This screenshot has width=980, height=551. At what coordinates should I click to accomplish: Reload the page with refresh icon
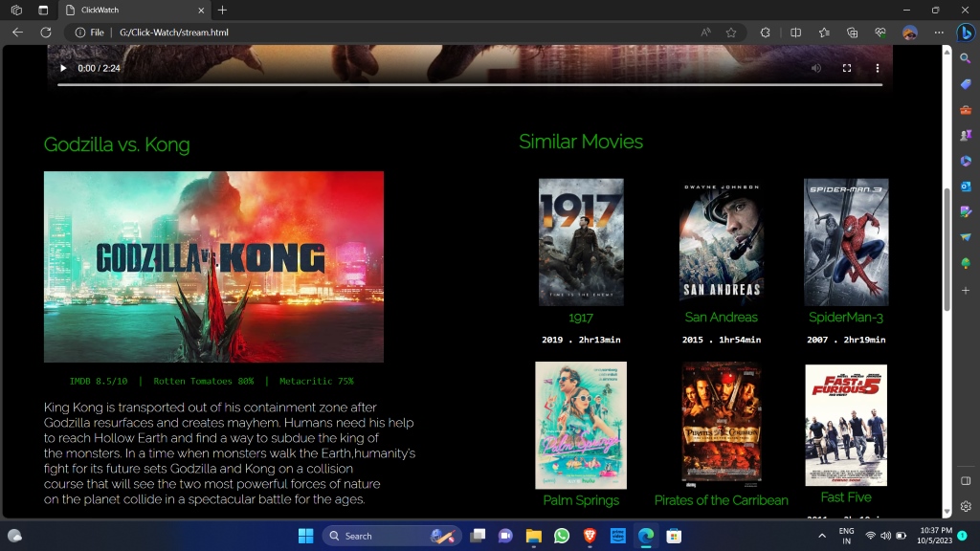click(46, 33)
